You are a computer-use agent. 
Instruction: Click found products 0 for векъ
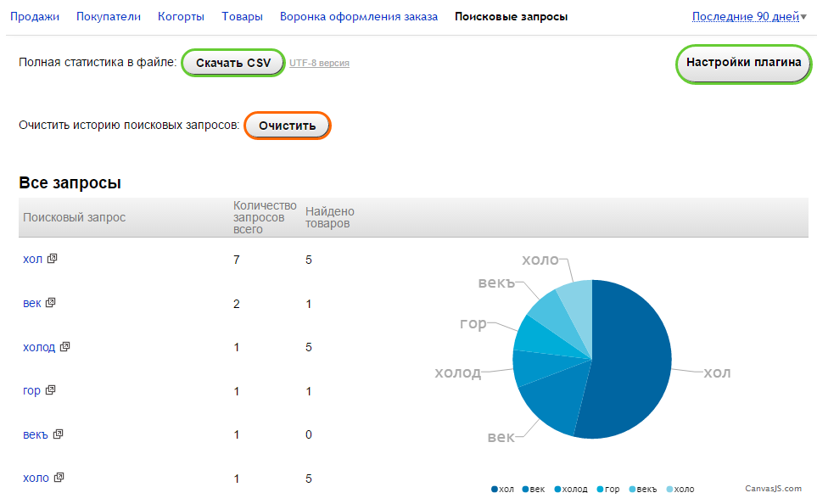pos(309,434)
